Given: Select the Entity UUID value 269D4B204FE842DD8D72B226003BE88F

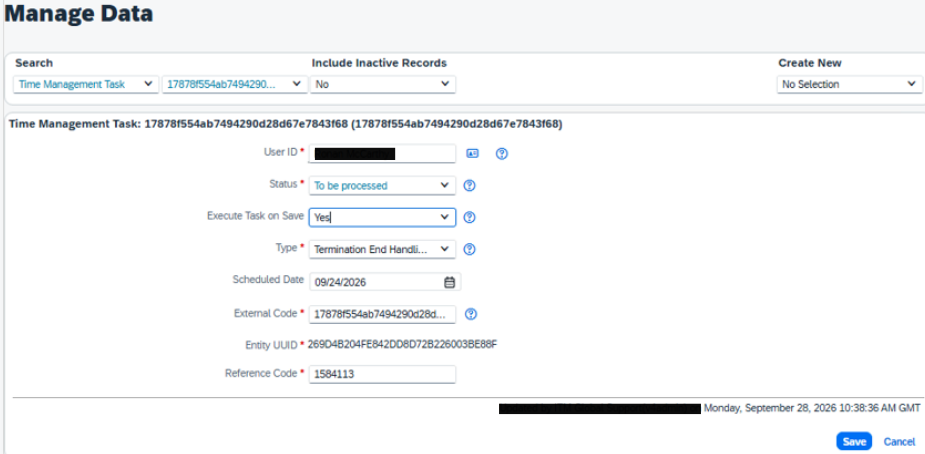Looking at the screenshot, I should pos(402,344).
